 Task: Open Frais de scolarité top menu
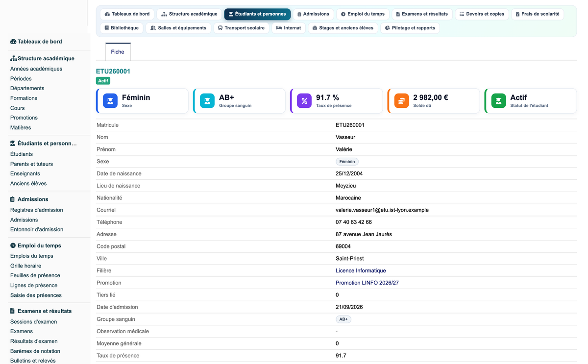click(x=537, y=14)
